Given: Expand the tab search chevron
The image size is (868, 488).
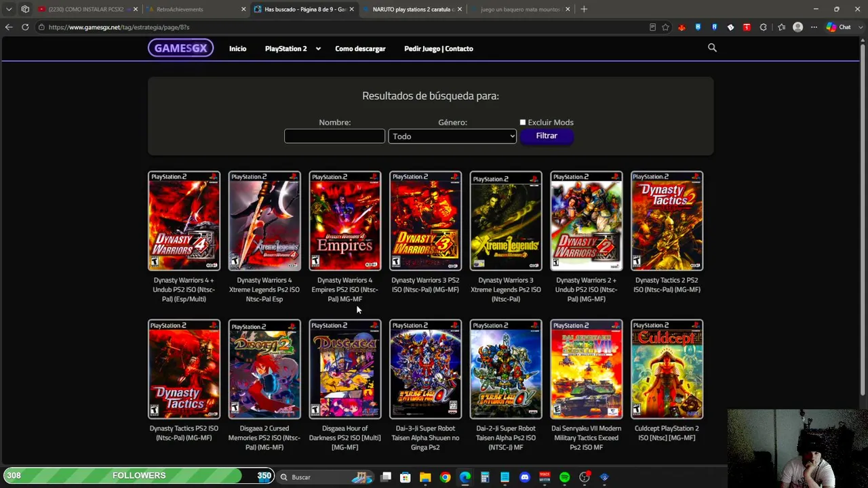Looking at the screenshot, I should [x=9, y=9].
